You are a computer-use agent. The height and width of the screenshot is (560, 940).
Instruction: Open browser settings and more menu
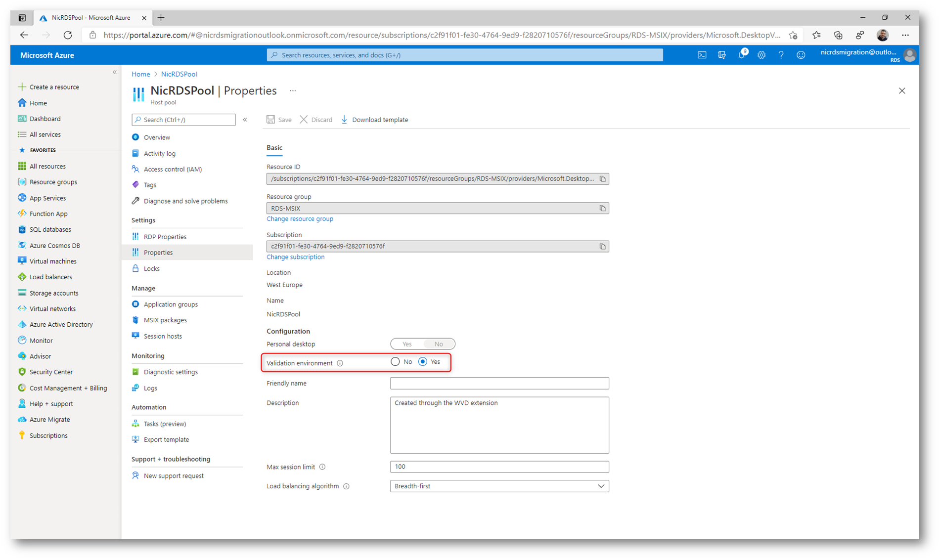[905, 35]
